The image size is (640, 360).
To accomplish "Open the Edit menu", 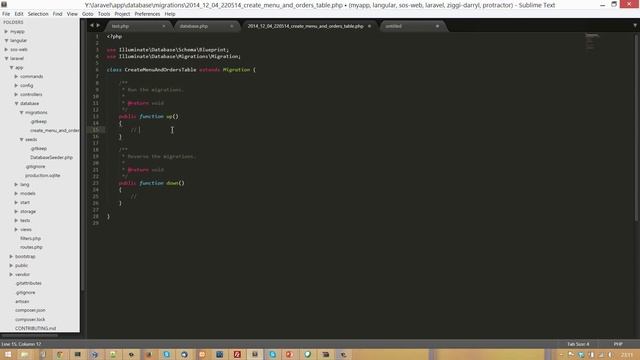I will point(19,13).
